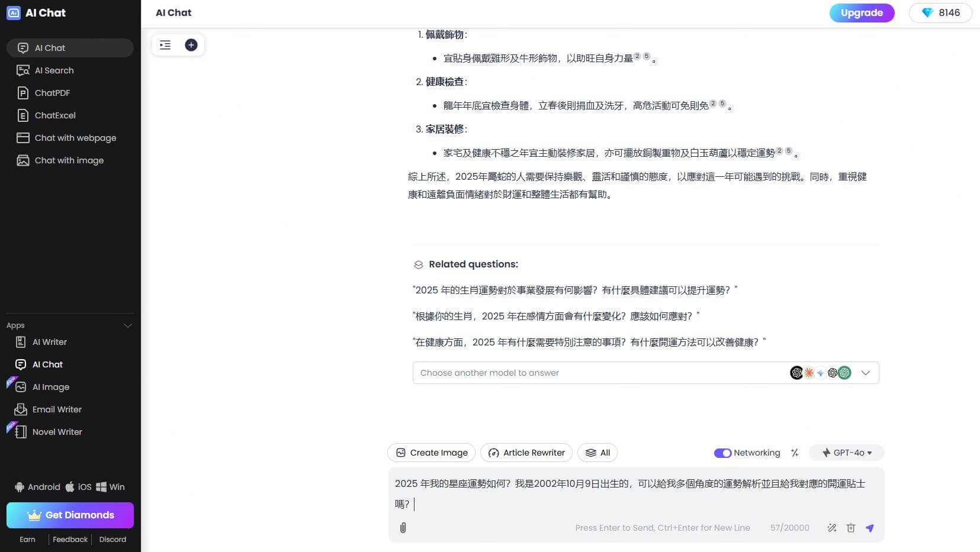Click the Related questions layers icon

(419, 264)
